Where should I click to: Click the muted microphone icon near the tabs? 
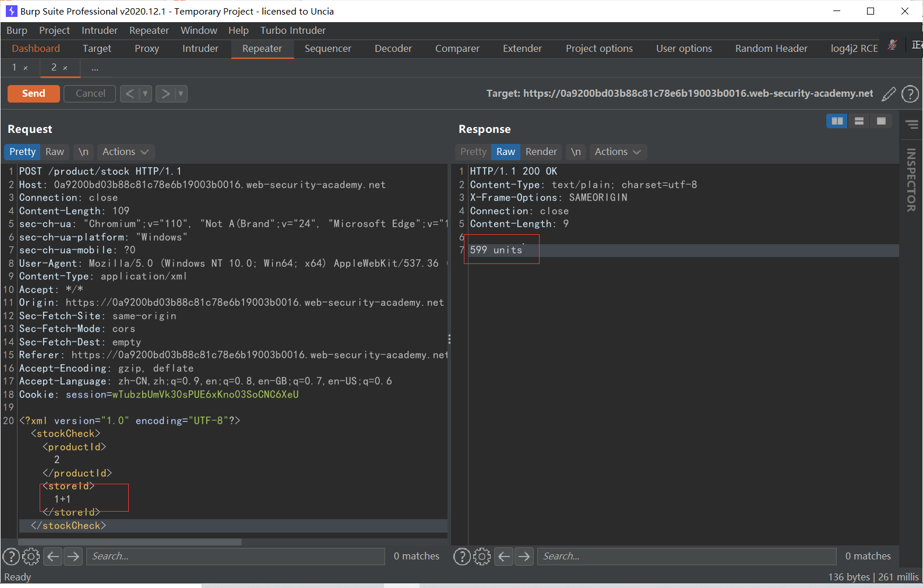pos(892,45)
